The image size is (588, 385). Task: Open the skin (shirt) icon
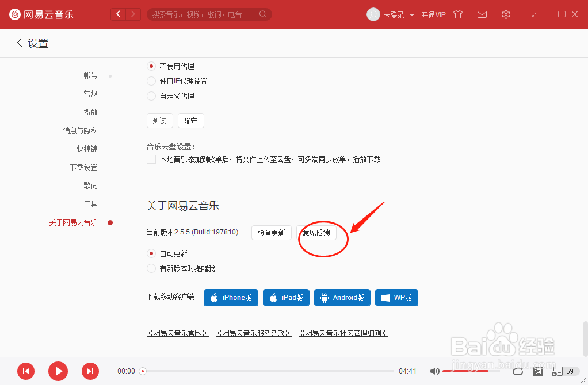pyautogui.click(x=458, y=14)
